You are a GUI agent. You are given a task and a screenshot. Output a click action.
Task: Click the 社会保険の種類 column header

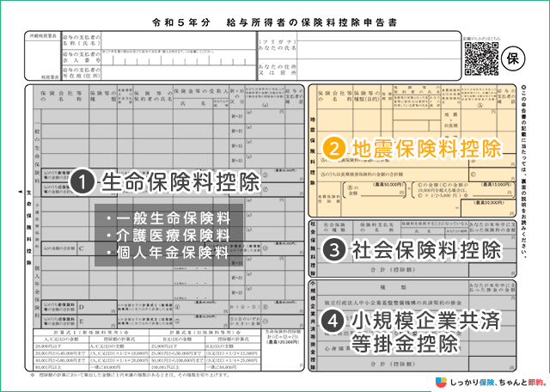[334, 227]
